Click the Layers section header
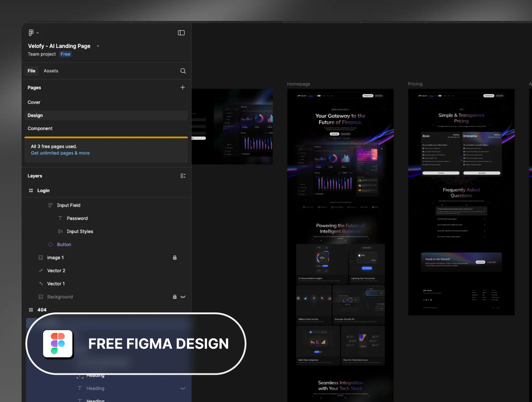Viewport: 532px width, 402px height. 35,176
